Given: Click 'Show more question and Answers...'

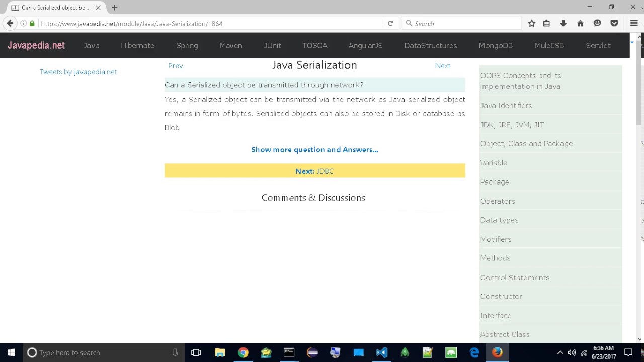Looking at the screenshot, I should click(314, 150).
